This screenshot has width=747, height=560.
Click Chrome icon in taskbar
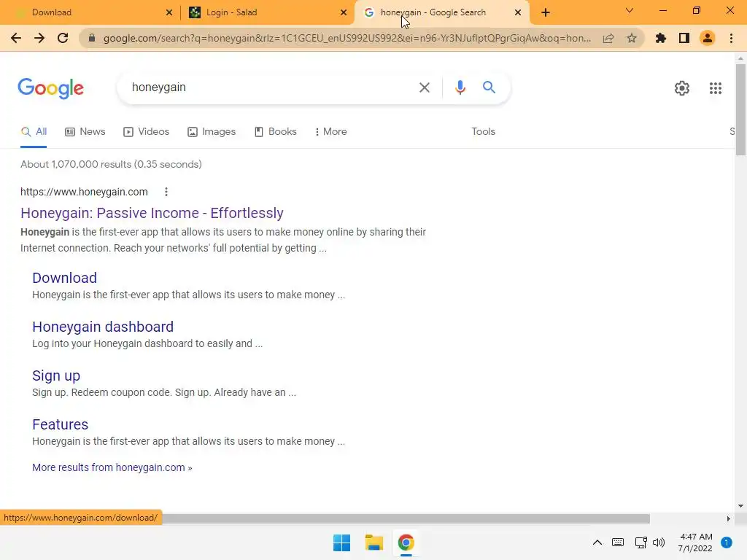pyautogui.click(x=406, y=542)
